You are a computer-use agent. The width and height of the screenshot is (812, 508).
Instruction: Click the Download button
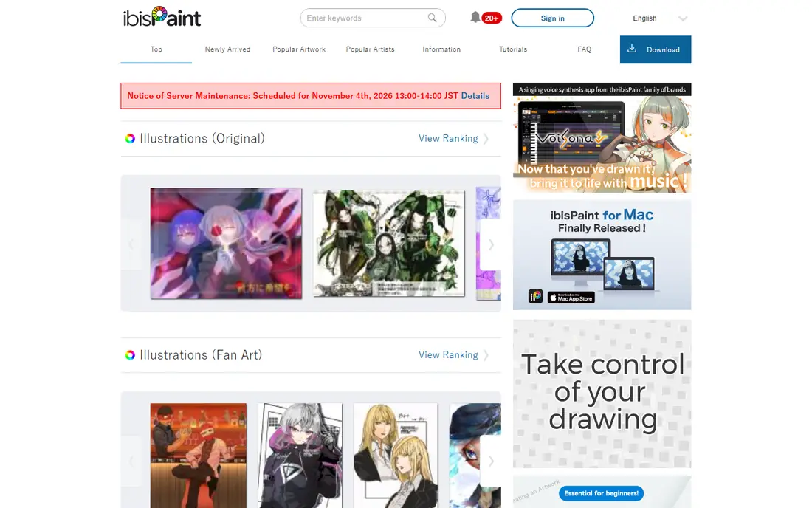point(656,49)
